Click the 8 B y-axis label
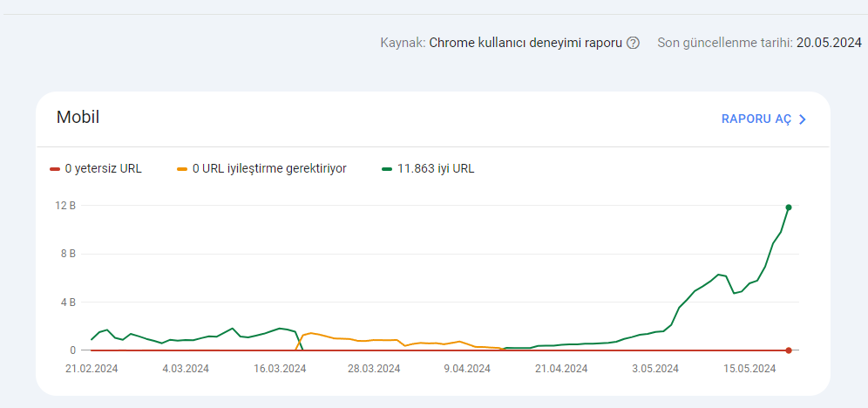 point(68,254)
